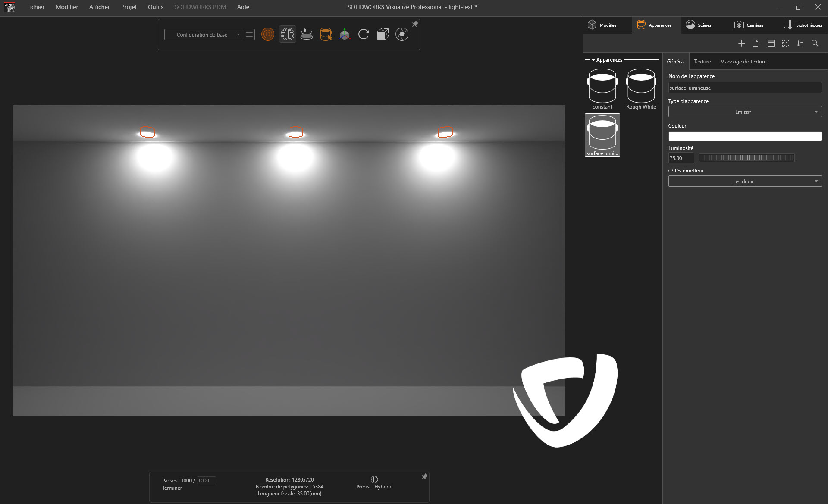Open the Fichier menu
This screenshot has height=504, width=828.
point(36,7)
